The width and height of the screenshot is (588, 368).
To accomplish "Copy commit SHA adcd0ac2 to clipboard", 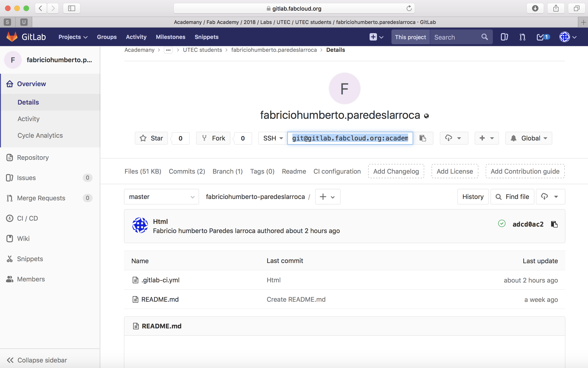I will tap(554, 224).
